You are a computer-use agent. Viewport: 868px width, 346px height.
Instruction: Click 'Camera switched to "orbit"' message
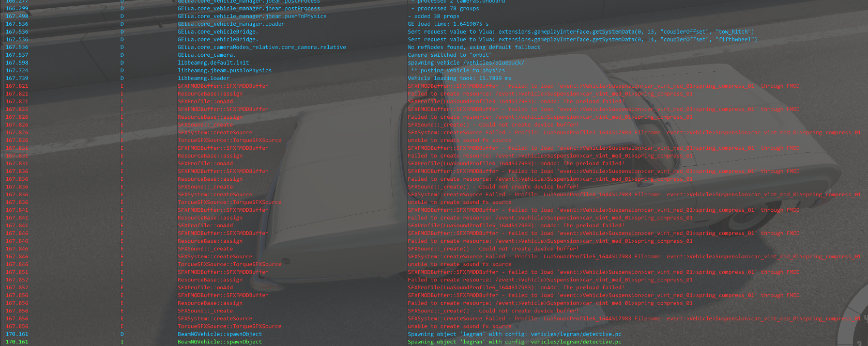pyautogui.click(x=449, y=55)
